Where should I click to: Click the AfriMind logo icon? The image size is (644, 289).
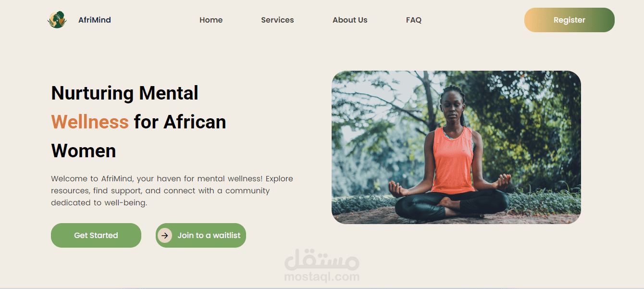[x=57, y=20]
